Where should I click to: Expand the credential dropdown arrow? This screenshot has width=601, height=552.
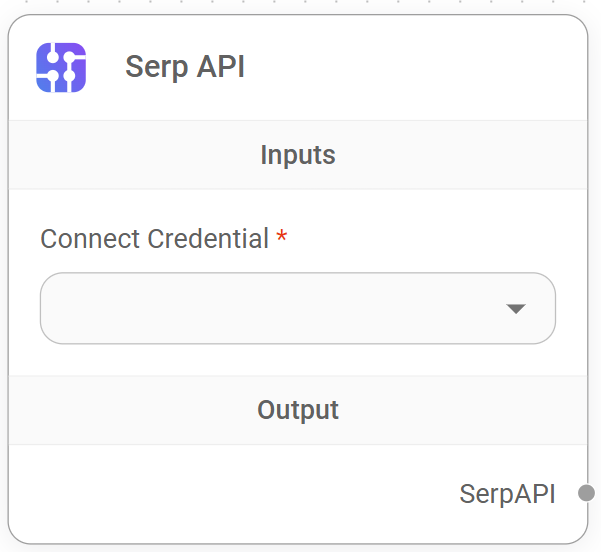click(x=516, y=309)
